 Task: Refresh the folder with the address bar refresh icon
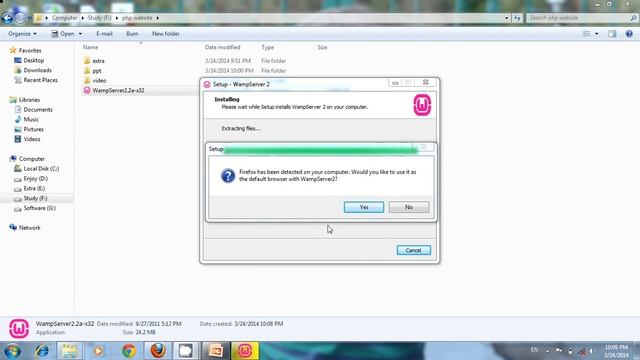517,18
